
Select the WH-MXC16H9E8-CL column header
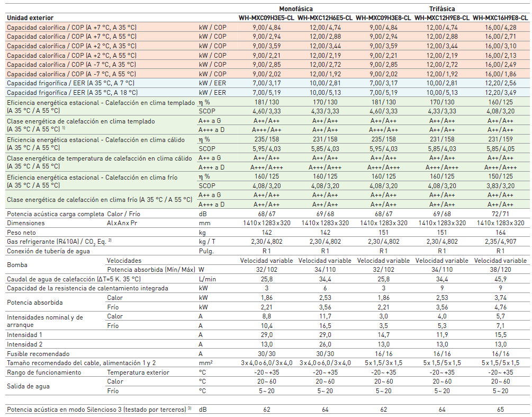click(x=500, y=18)
